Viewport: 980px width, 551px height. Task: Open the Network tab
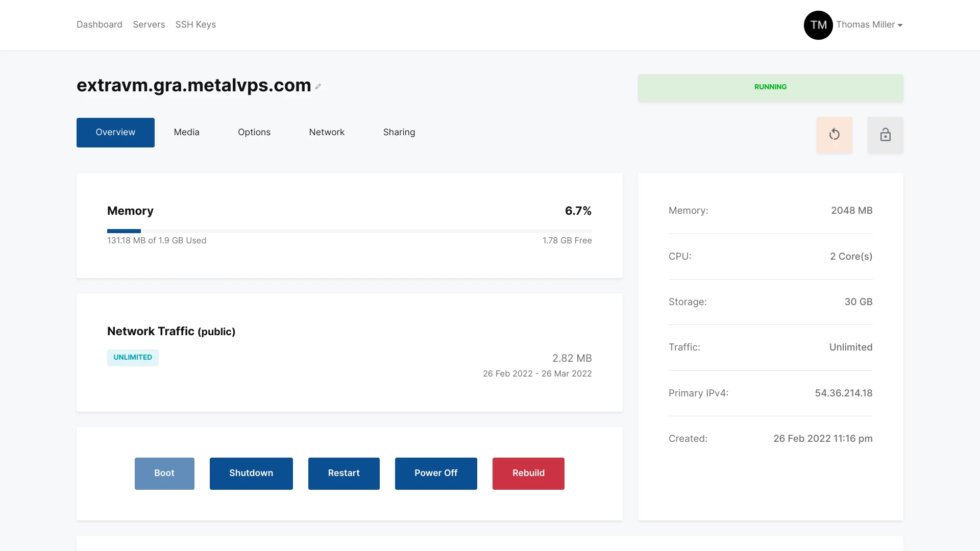[x=327, y=133]
